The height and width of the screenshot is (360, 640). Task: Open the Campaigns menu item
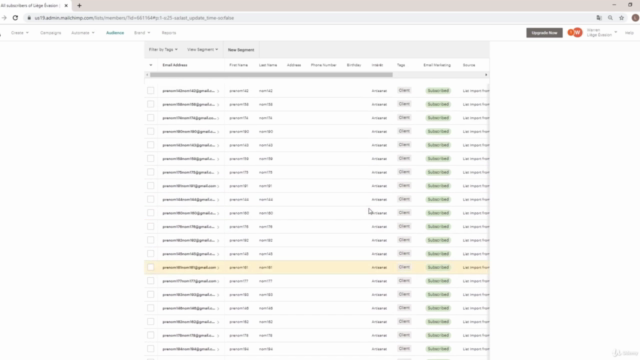[51, 33]
